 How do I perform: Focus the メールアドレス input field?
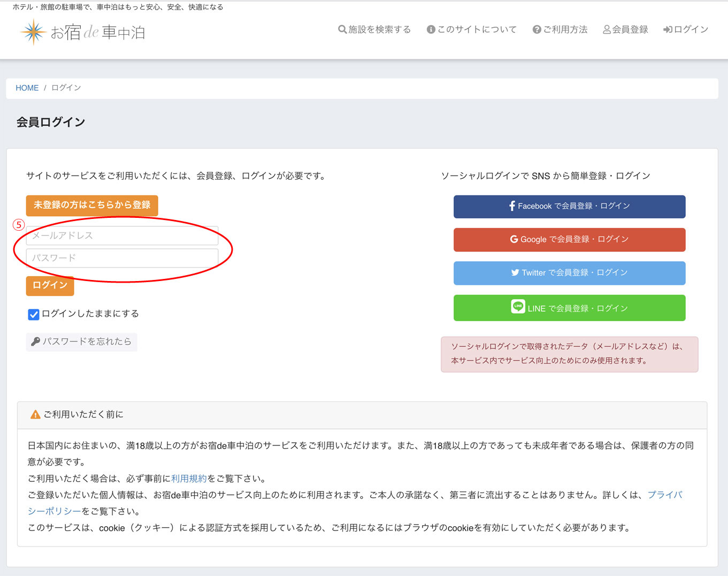coord(122,236)
